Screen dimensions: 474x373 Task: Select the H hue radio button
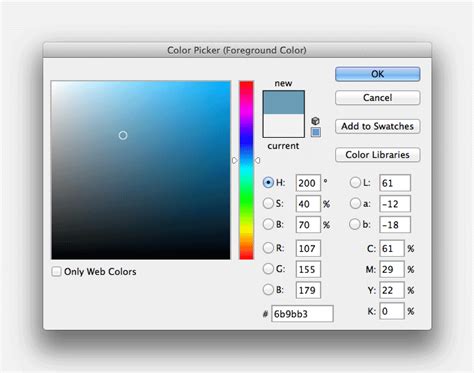pyautogui.click(x=268, y=182)
